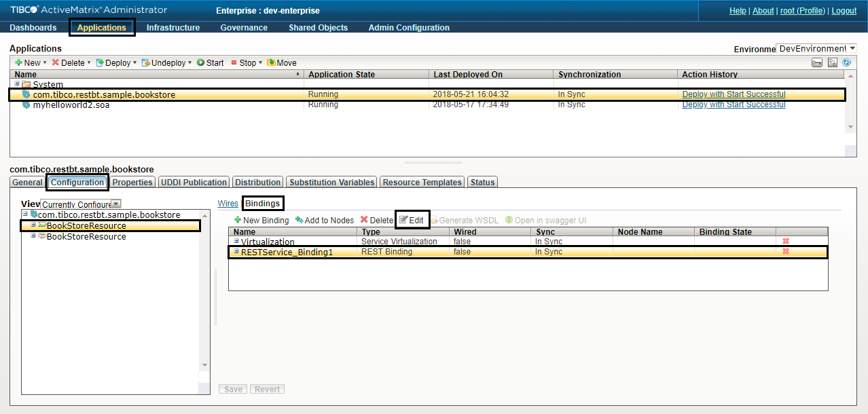
Task: Click the Logout link
Action: coord(844,11)
